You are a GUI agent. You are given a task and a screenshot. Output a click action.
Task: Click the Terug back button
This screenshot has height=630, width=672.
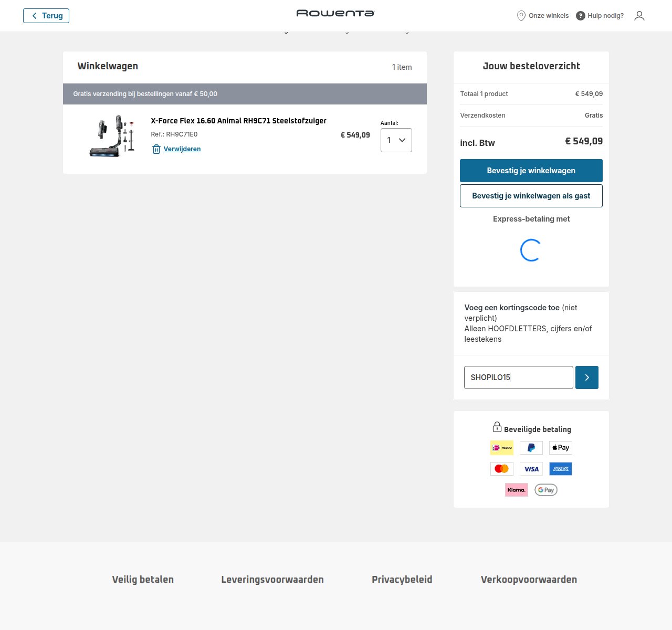pos(46,16)
